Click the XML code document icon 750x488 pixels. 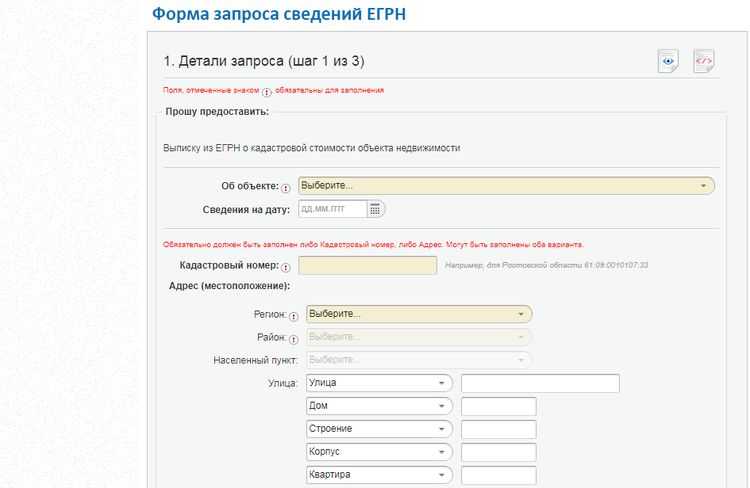704,61
